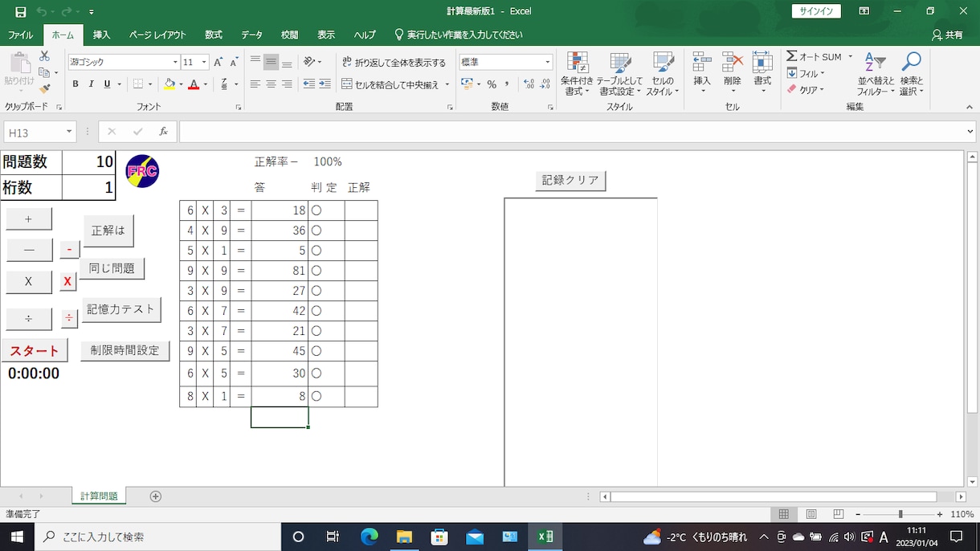Apply comma style icon
The width and height of the screenshot is (980, 551).
pos(507,84)
